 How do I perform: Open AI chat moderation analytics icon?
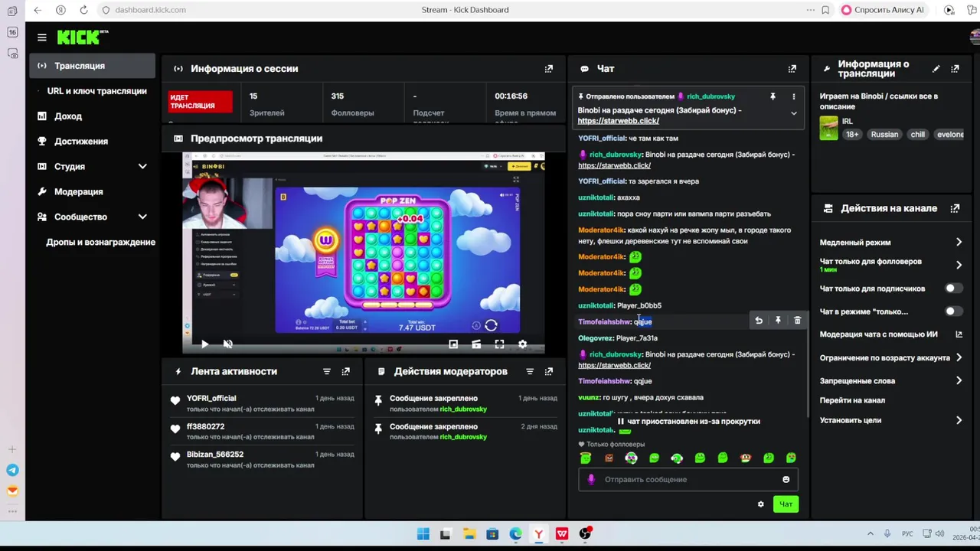(959, 334)
